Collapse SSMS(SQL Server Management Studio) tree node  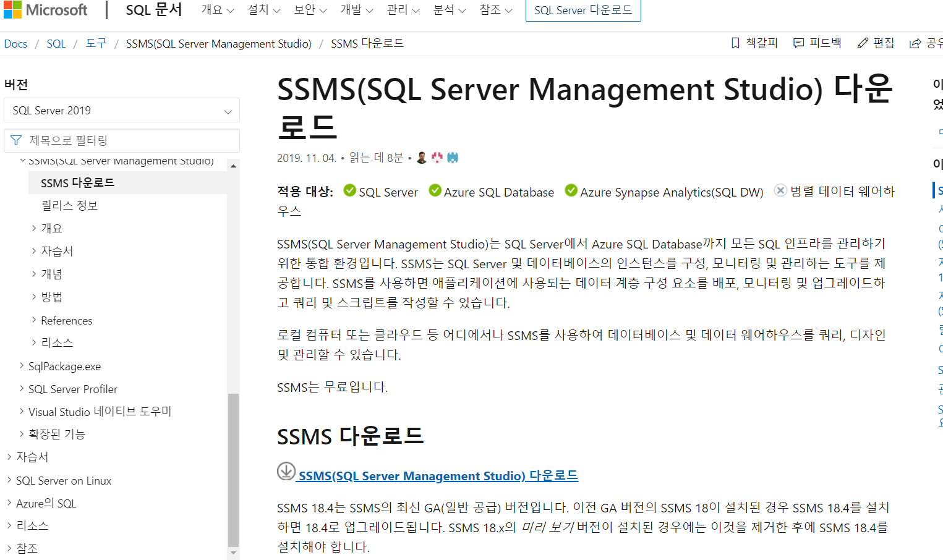[23, 161]
